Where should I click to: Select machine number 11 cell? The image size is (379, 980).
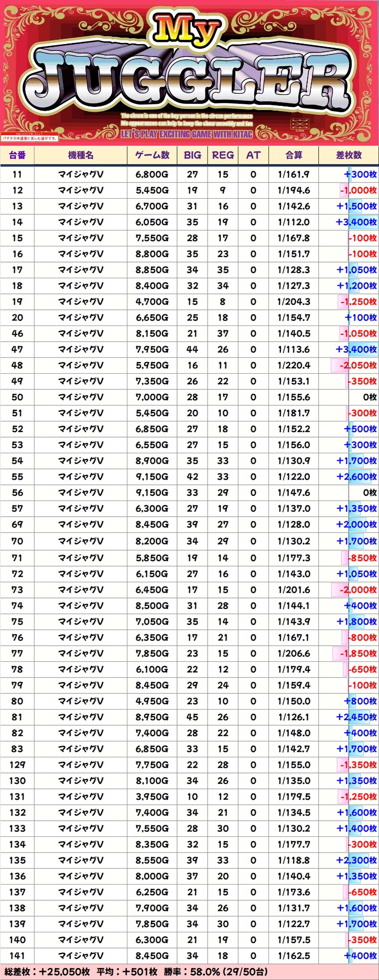[x=17, y=175]
